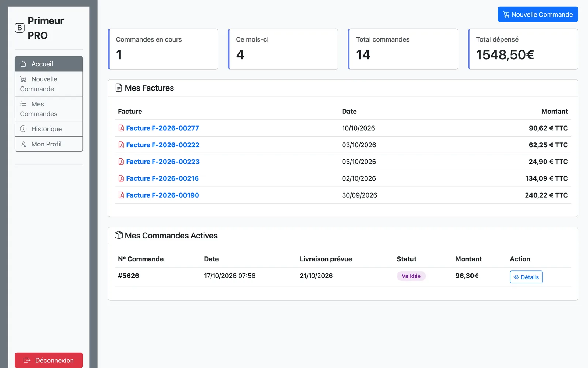Click the PDF icon for Facture F-2026-00216
Image resolution: width=588 pixels, height=368 pixels.
coord(121,178)
